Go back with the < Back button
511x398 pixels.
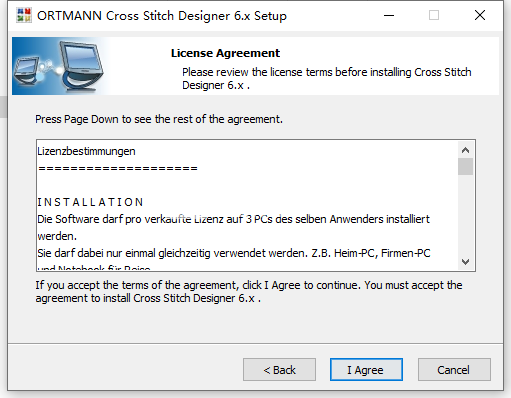(279, 369)
